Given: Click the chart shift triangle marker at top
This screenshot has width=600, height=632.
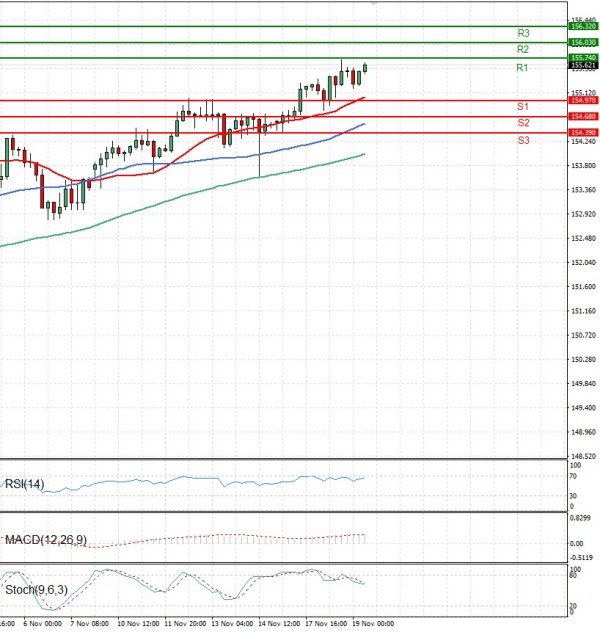Looking at the screenshot, I should 374,4.
